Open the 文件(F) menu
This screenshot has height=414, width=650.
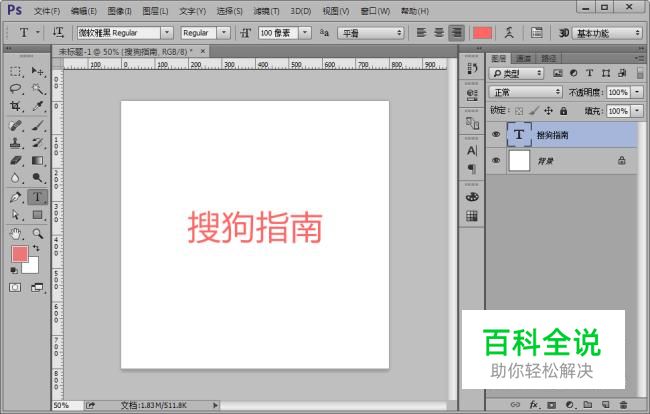(x=46, y=11)
